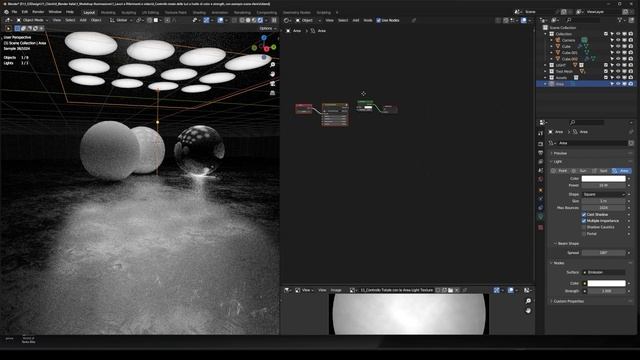Viewport: 640px width, 360px height.
Task: Switch viewport to solid shading mode
Action: point(248,20)
